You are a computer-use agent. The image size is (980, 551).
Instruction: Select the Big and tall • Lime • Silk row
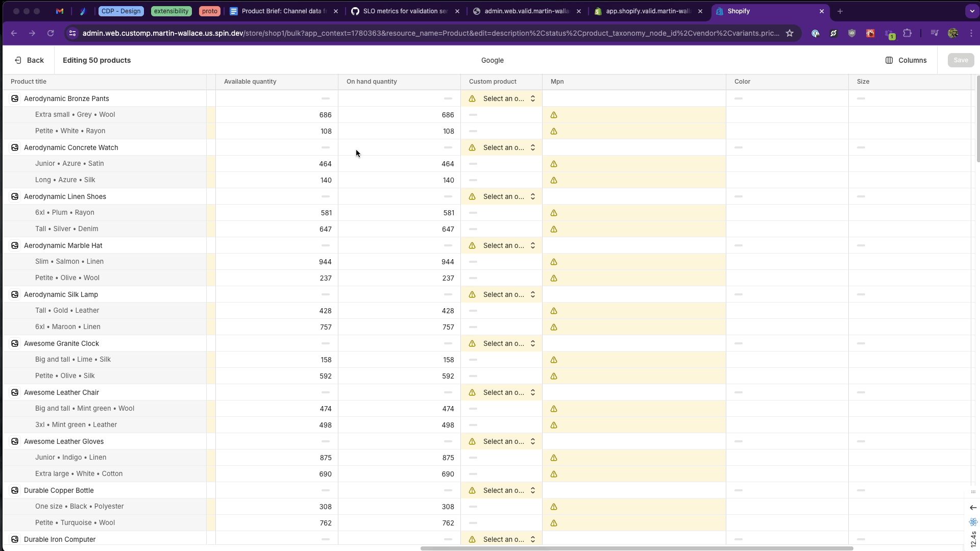pos(105,360)
